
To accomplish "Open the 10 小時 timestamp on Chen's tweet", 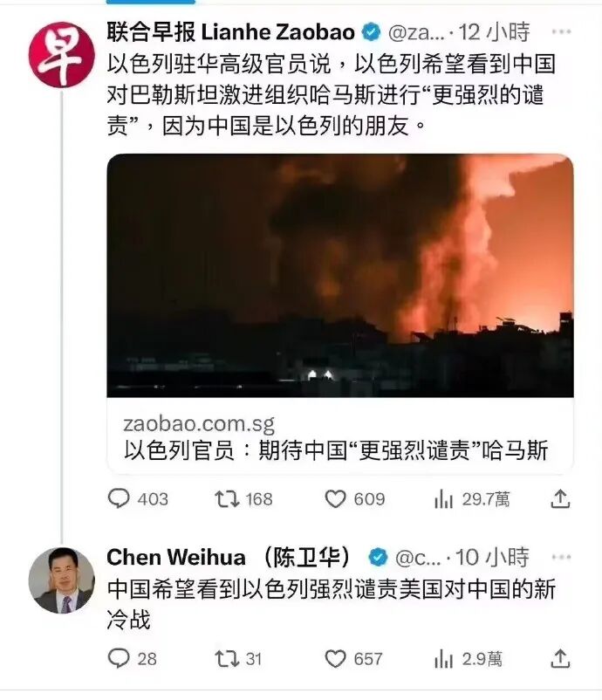I will 492,558.
